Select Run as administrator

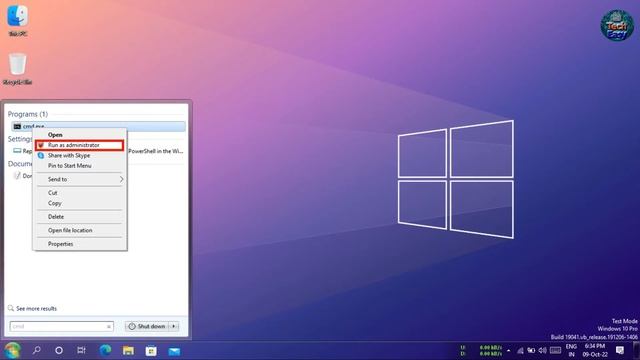[80, 145]
